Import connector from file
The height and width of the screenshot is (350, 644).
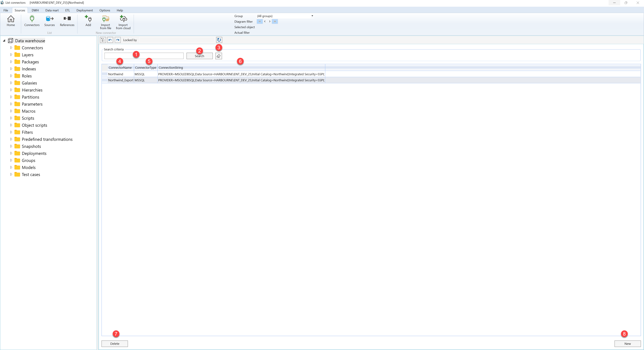coord(105,22)
